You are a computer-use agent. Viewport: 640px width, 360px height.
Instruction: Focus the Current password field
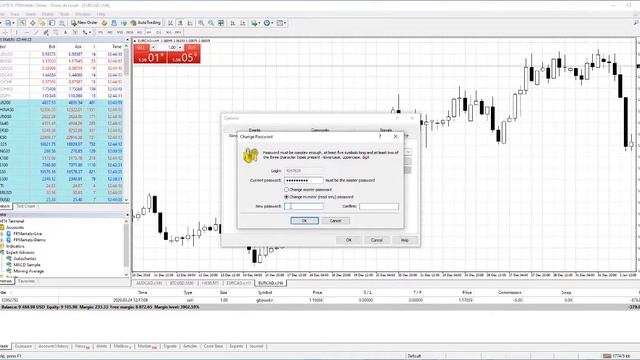pyautogui.click(x=304, y=180)
